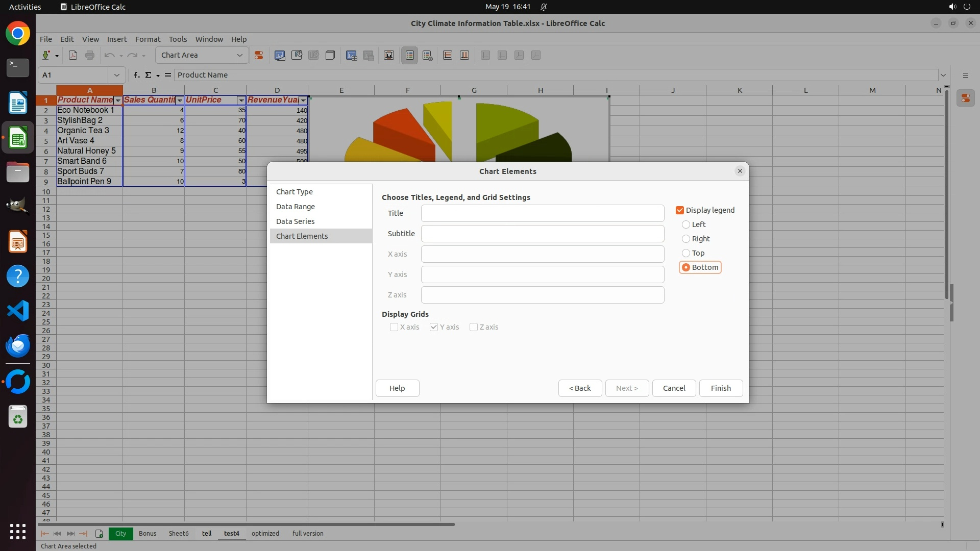Switch to the optimized sheet tab

[265, 534]
